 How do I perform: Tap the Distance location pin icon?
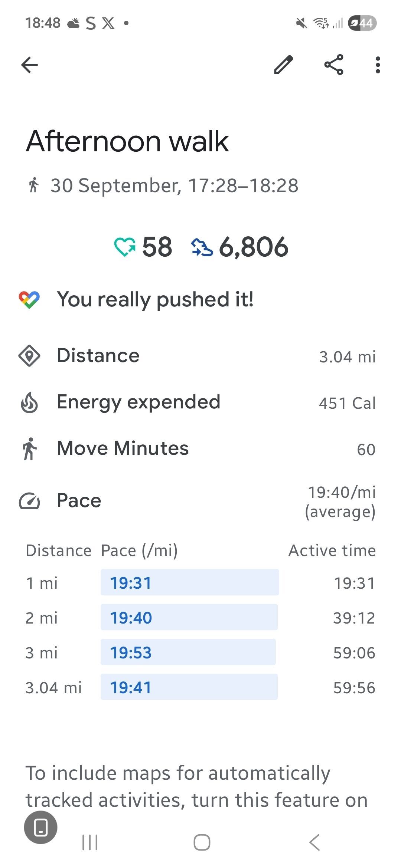(29, 356)
